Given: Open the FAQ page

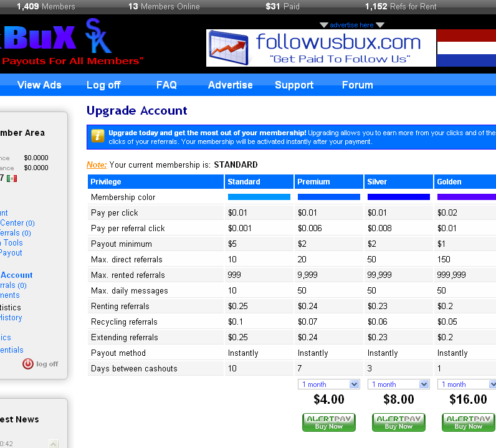Looking at the screenshot, I should point(166,85).
